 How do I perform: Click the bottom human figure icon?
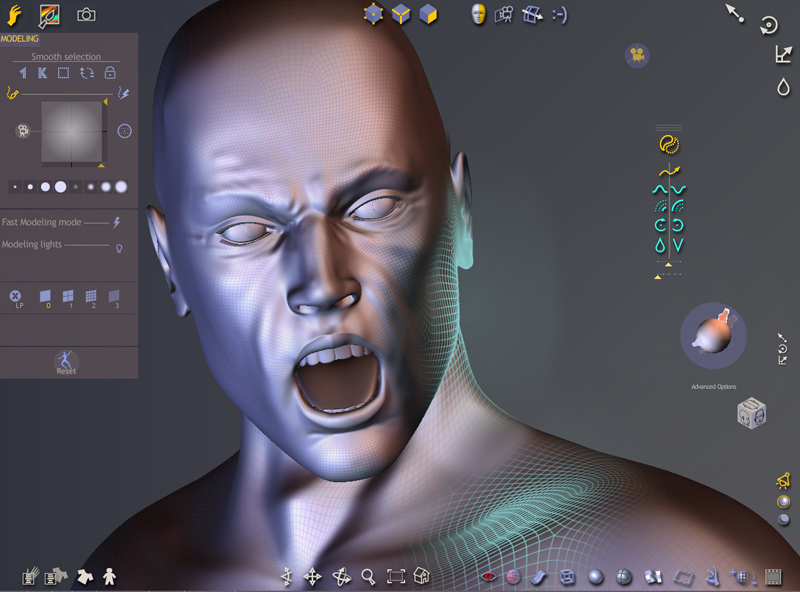(109, 577)
